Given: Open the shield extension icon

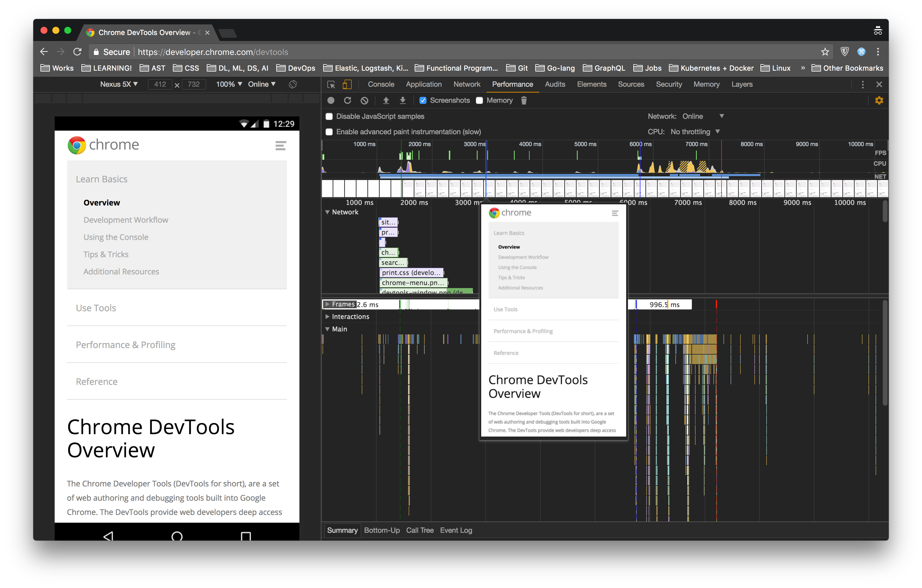Looking at the screenshot, I should pyautogui.click(x=845, y=52).
